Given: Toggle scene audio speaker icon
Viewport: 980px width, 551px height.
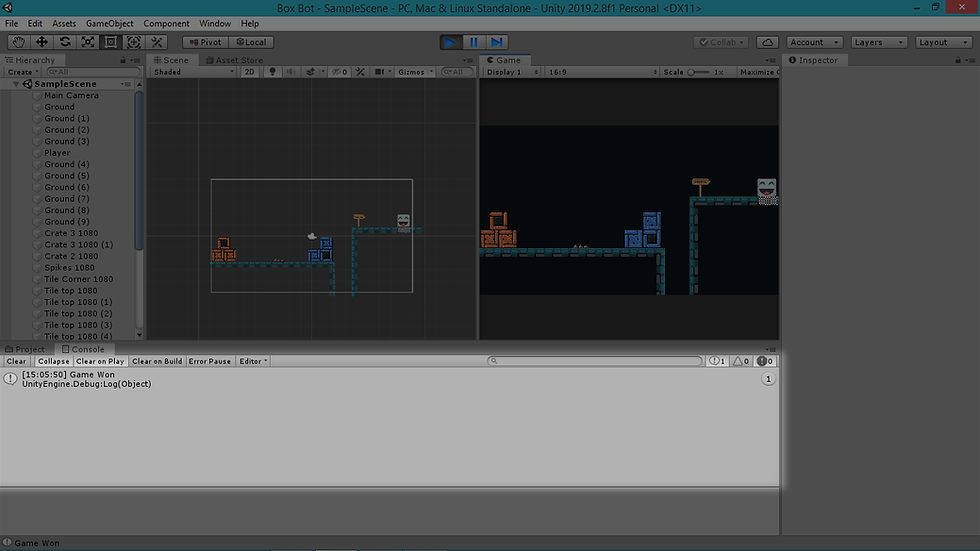Looking at the screenshot, I should tap(291, 72).
